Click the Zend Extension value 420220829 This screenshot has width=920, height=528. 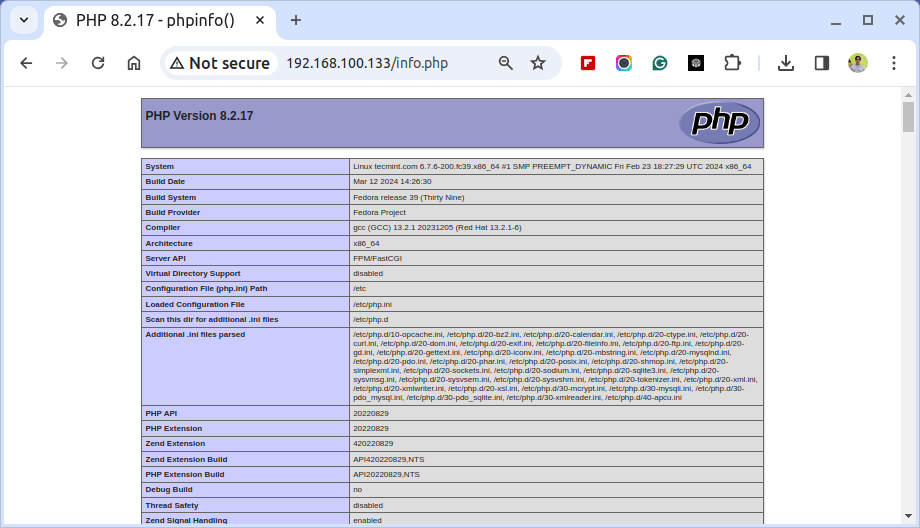373,444
